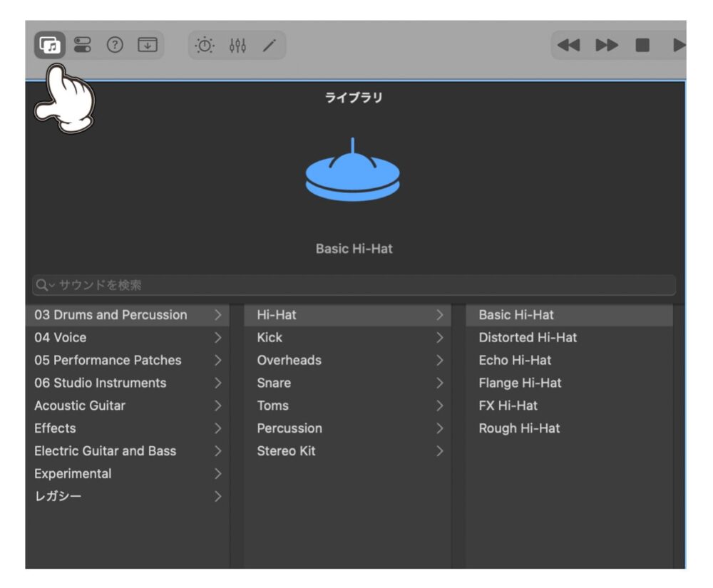Screen dimensions: 713x588
Task: Toggle the toolbar download tray icon
Action: pyautogui.click(x=147, y=46)
